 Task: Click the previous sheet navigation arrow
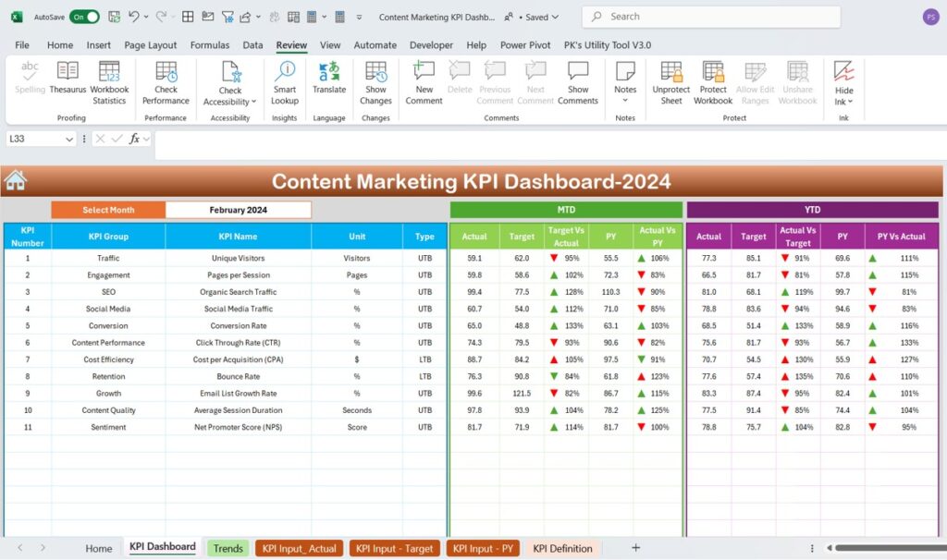pyautogui.click(x=20, y=548)
